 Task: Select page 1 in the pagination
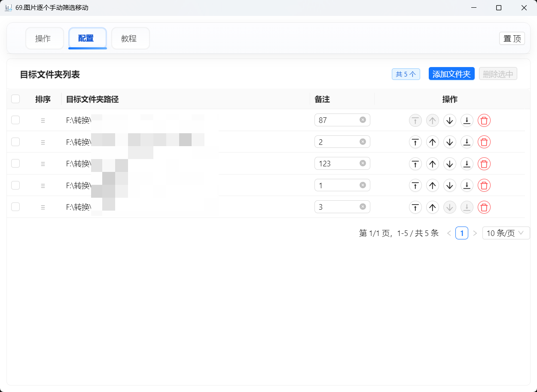tap(461, 233)
